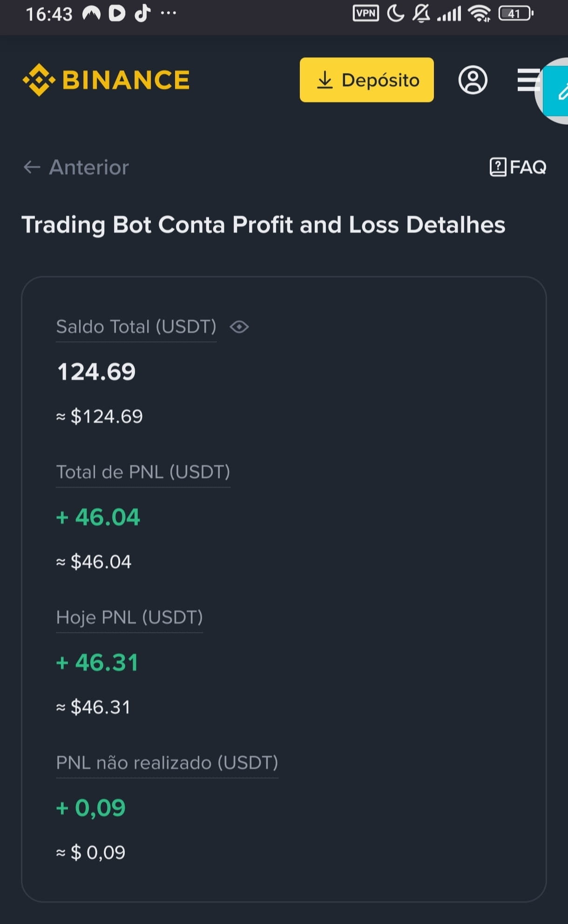Screen dimensions: 568x924
Task: Tap the +46.04 total PNL value
Action: coord(98,517)
